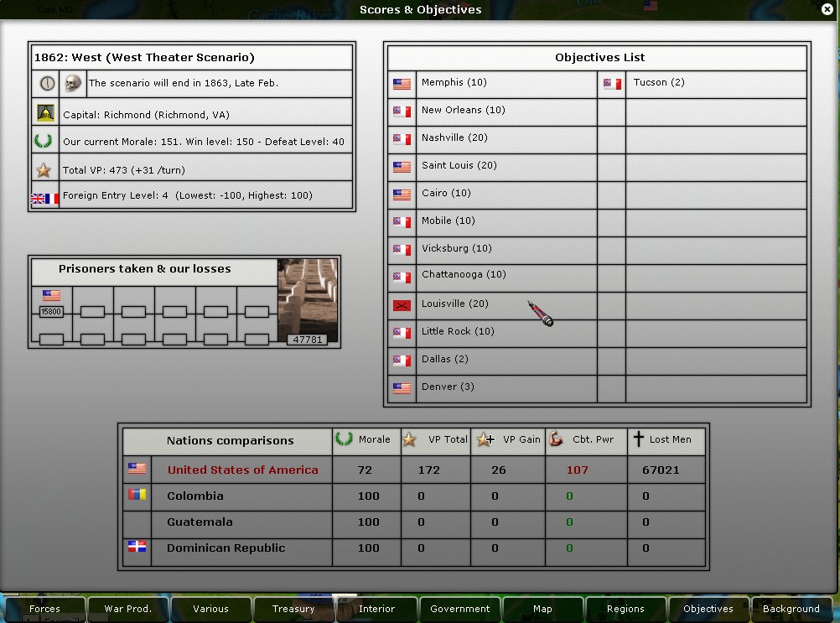Click the skull icon in scenario panel

point(74,83)
